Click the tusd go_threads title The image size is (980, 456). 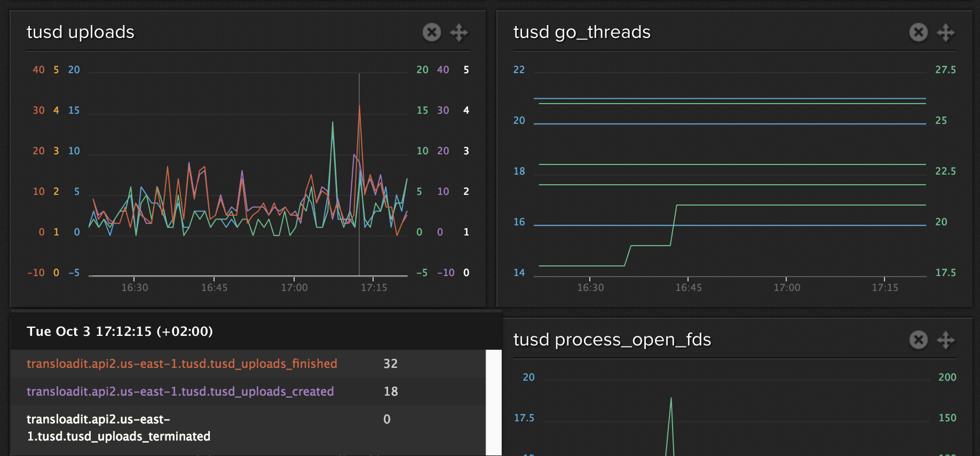pyautogui.click(x=582, y=33)
